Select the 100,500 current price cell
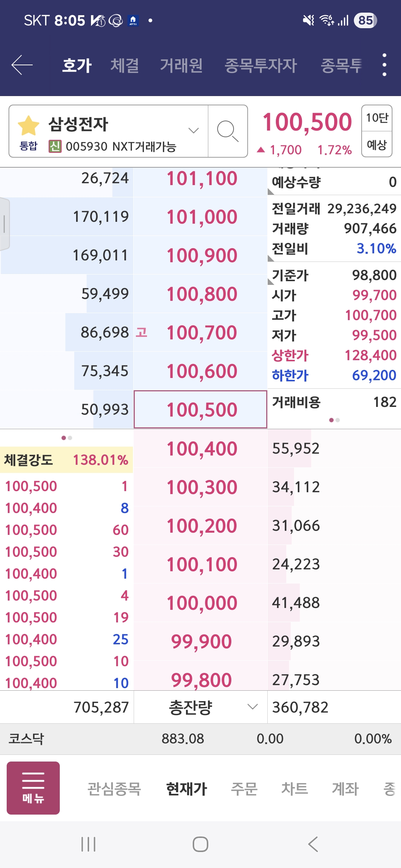This screenshot has height=868, width=401. 200,410
